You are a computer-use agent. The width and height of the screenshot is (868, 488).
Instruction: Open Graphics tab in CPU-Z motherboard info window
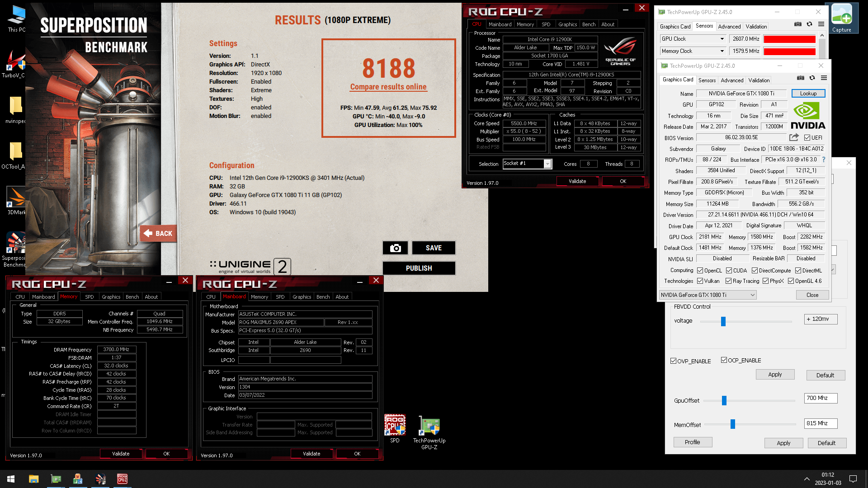pyautogui.click(x=302, y=297)
